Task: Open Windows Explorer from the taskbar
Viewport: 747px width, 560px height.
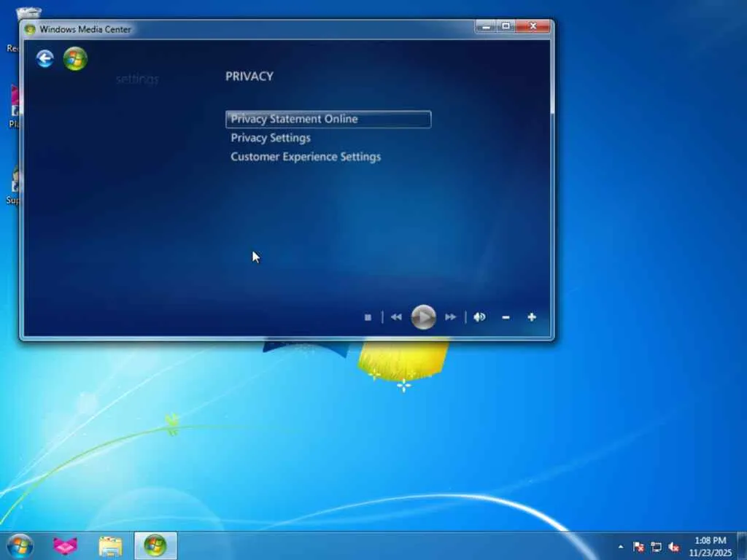Action: [x=111, y=546]
